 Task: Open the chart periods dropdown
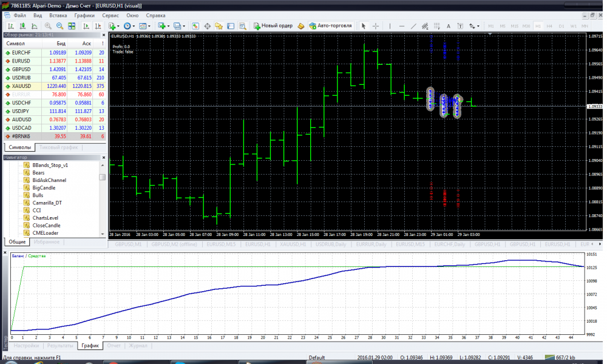[129, 26]
